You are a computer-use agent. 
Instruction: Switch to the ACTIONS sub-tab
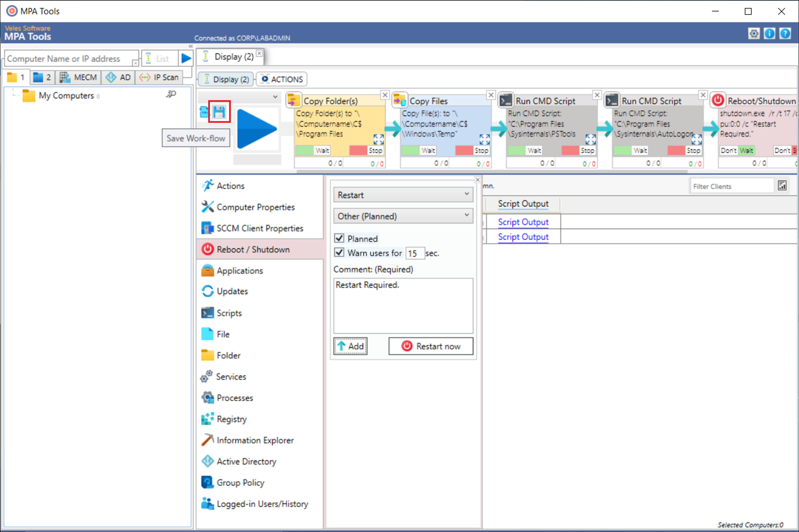tap(282, 79)
